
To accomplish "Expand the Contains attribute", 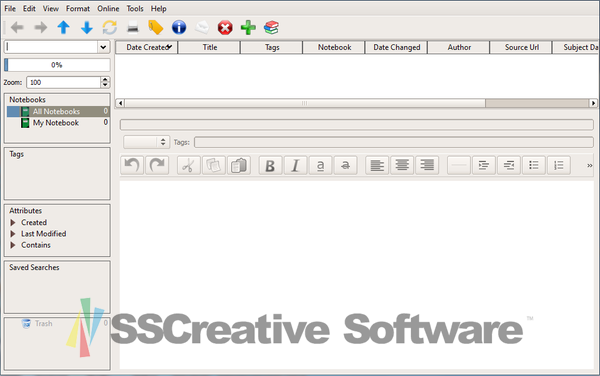I will [13, 245].
